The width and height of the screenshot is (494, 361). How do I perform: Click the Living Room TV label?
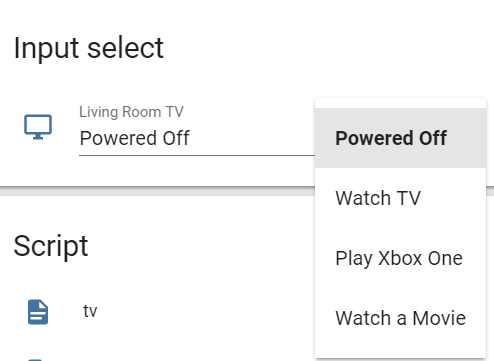tap(131, 112)
